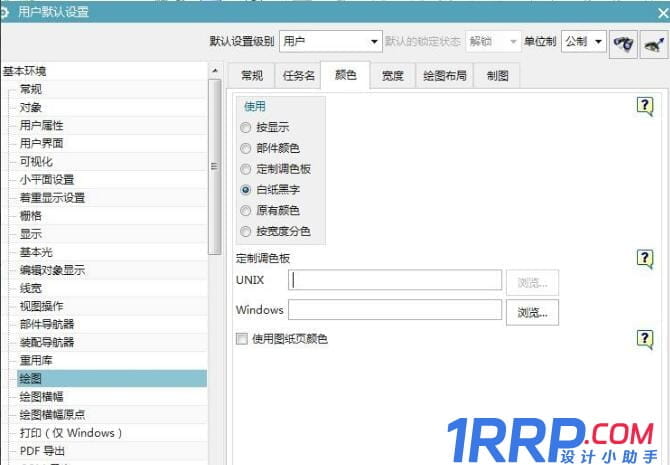The image size is (670, 465).
Task: Select 视图操作 in the tree
Action: (x=41, y=306)
